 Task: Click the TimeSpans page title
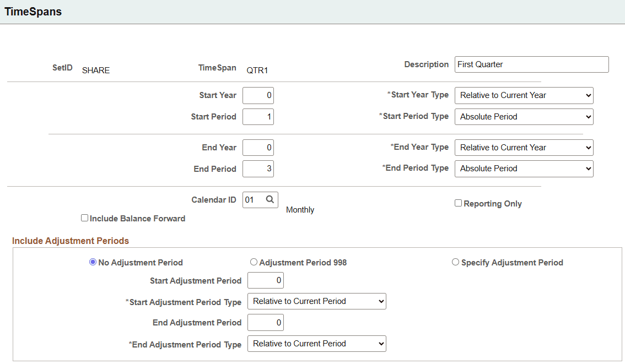coord(33,12)
